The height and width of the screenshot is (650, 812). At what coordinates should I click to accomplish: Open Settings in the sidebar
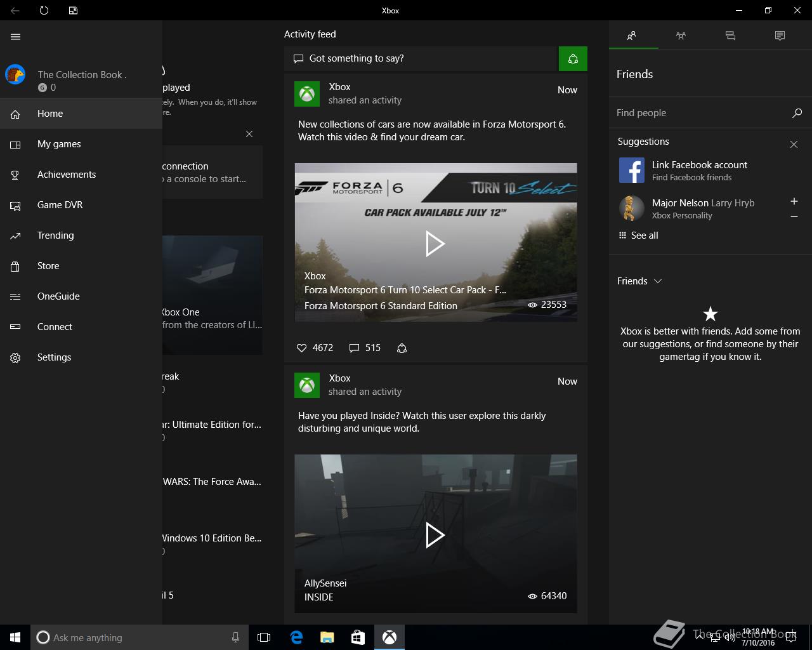point(81,357)
